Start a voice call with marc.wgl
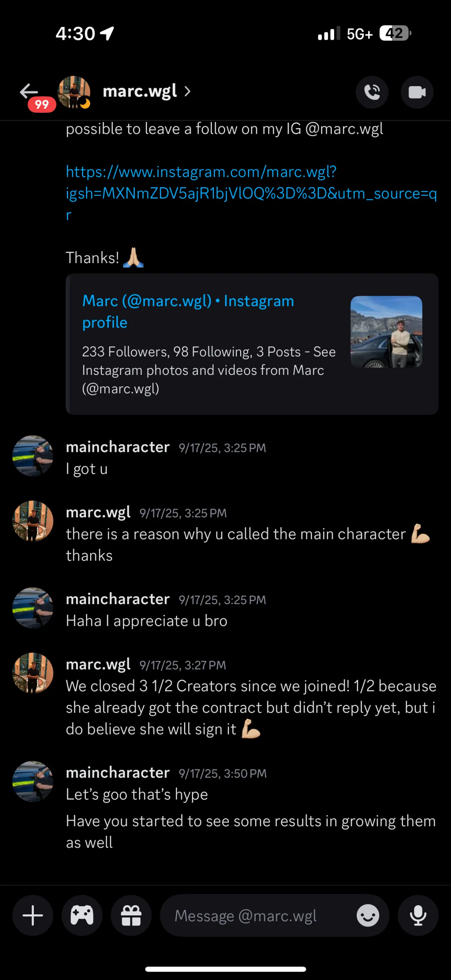Image resolution: width=451 pixels, height=980 pixels. 372,92
